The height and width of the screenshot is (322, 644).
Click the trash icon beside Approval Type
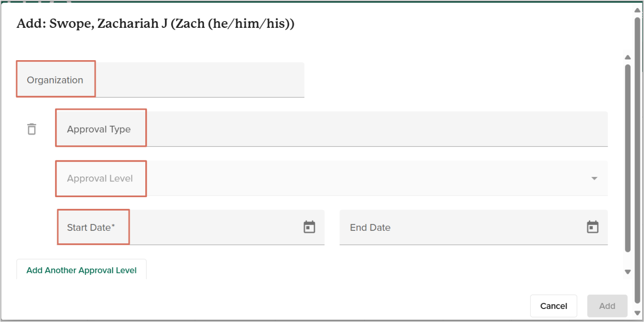pyautogui.click(x=31, y=129)
